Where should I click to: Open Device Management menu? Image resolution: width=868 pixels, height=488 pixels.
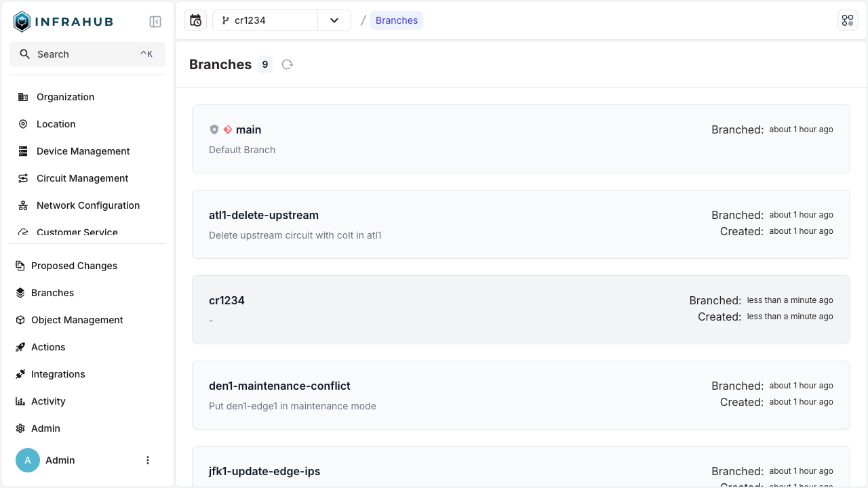83,151
